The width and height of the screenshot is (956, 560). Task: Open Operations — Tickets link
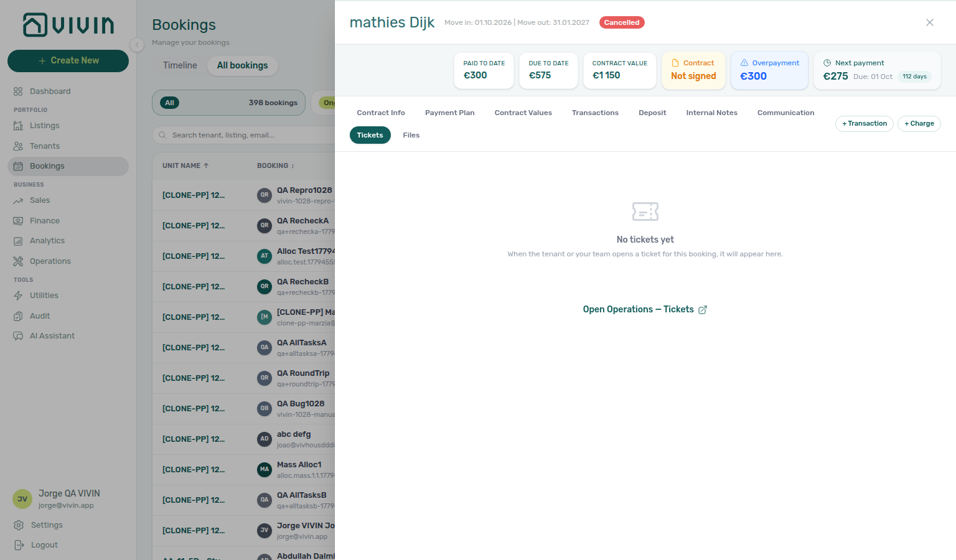(645, 310)
